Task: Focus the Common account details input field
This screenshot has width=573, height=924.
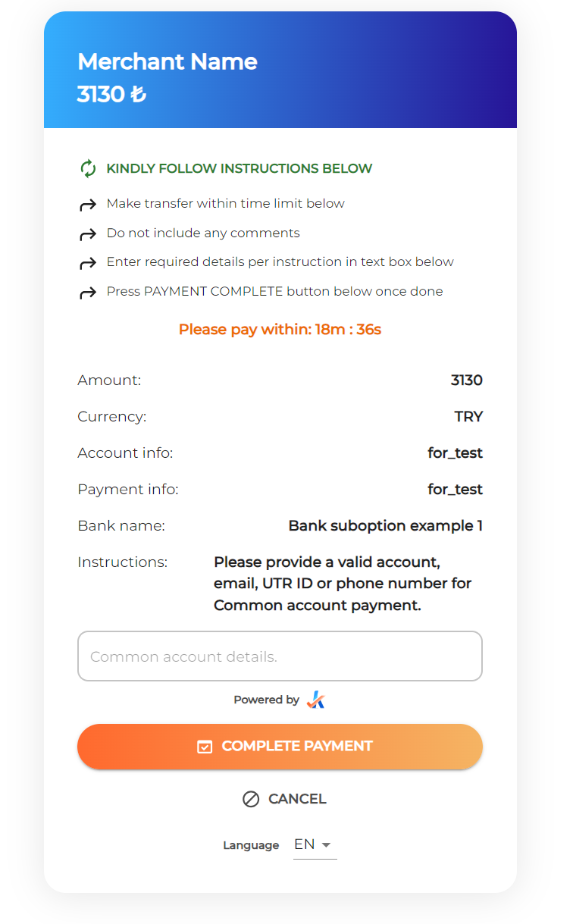Action: click(x=280, y=656)
